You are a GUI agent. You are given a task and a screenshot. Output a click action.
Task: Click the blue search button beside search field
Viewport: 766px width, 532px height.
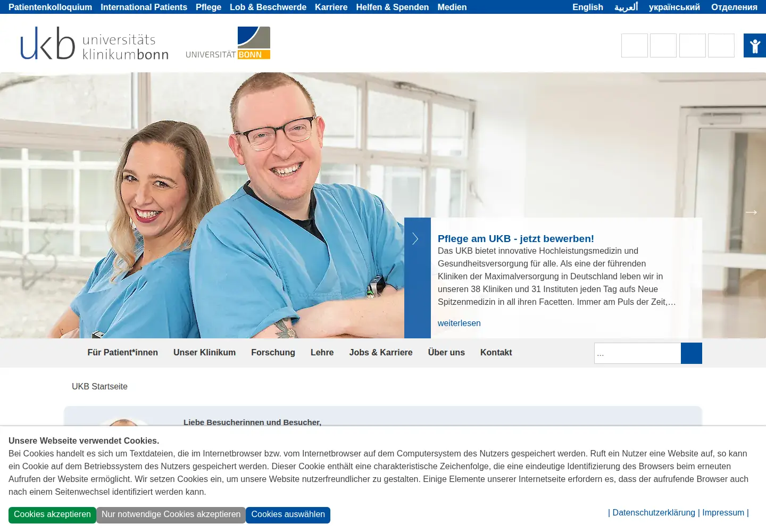pyautogui.click(x=692, y=353)
